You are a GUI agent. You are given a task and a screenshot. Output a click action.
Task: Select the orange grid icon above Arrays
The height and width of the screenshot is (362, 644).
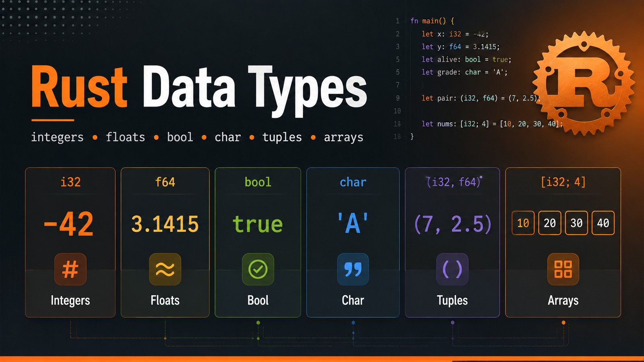tap(563, 269)
